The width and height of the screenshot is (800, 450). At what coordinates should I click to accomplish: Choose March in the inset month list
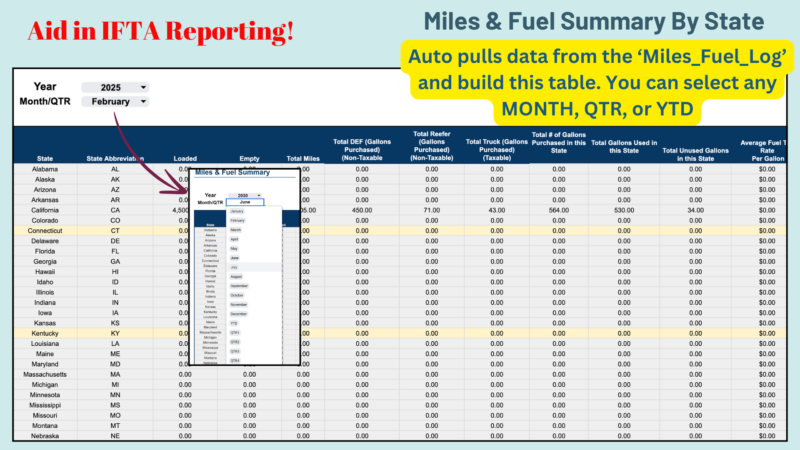point(236,230)
